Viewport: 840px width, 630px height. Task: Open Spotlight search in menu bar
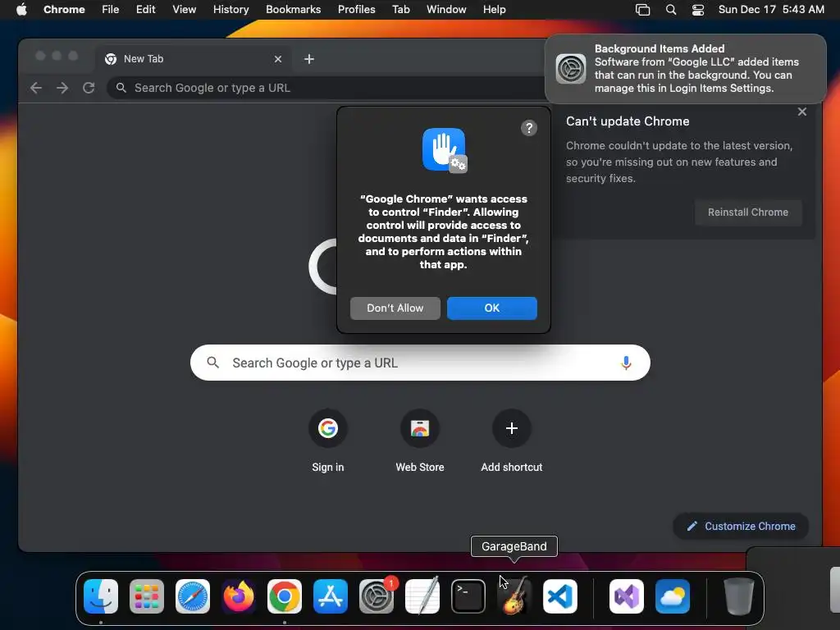coord(671,10)
